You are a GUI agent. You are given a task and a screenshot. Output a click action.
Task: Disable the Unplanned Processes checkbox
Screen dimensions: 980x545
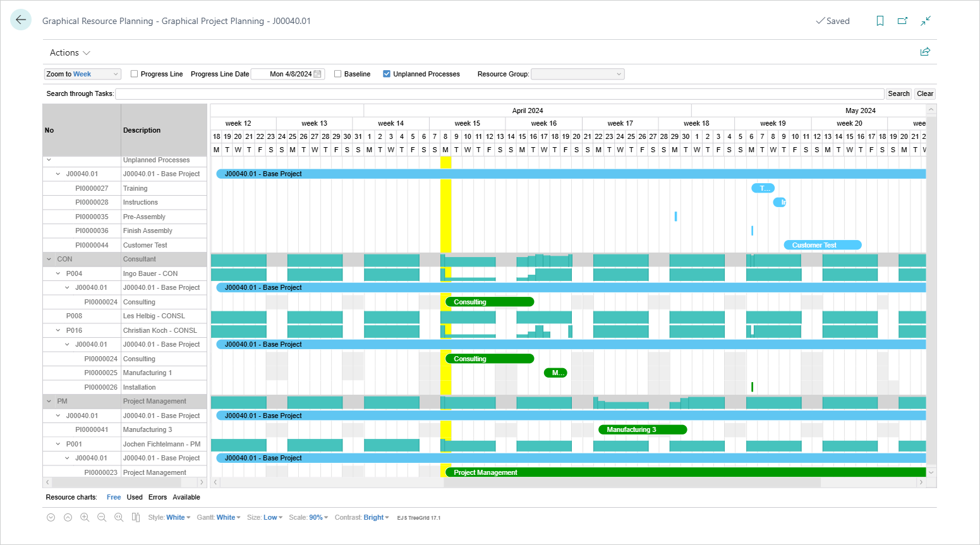(386, 73)
